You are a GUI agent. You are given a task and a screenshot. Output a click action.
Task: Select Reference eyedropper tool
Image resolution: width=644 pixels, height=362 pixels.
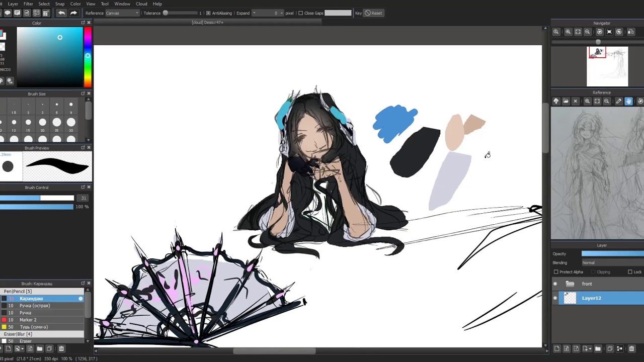coord(619,101)
